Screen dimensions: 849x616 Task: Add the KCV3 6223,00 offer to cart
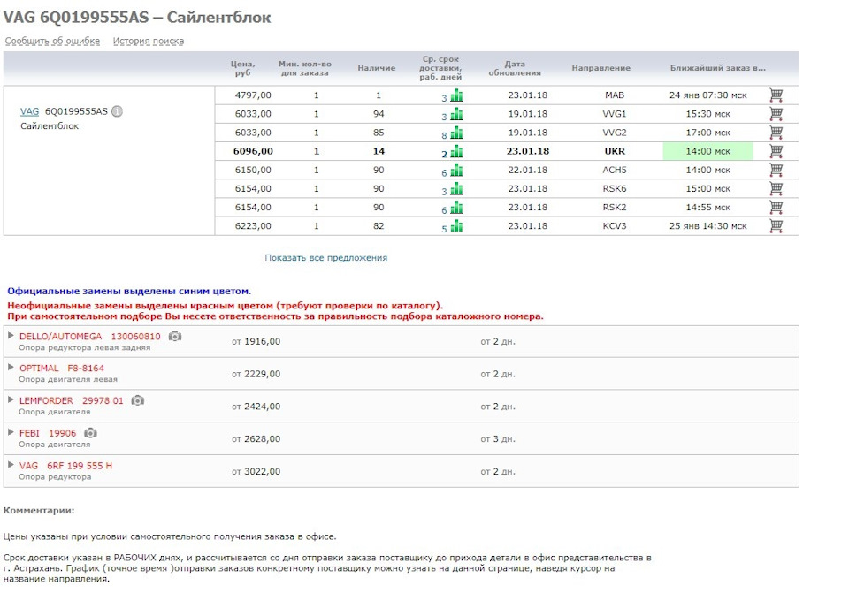(x=776, y=226)
